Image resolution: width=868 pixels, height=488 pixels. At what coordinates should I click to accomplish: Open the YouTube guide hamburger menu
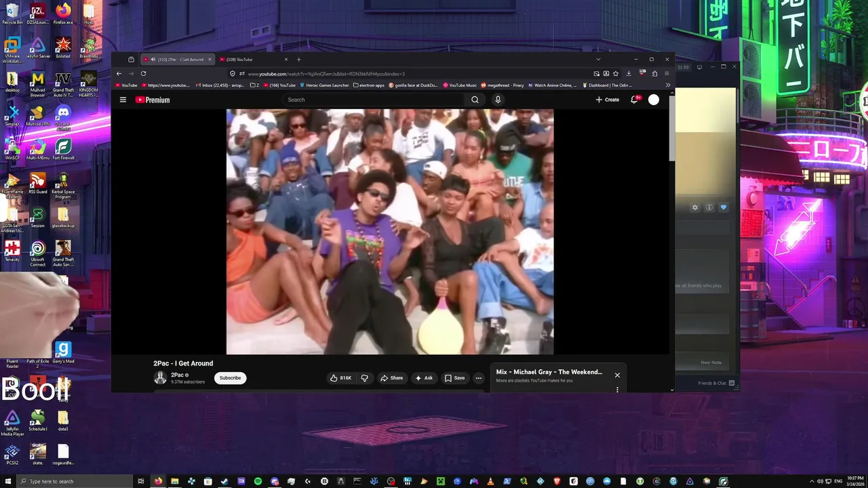(x=123, y=100)
